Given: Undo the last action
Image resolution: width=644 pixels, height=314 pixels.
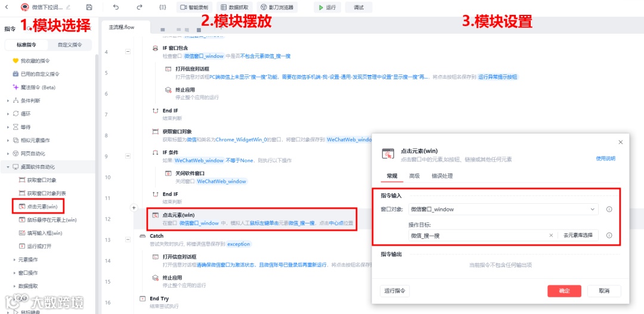Looking at the screenshot, I should [x=116, y=7].
